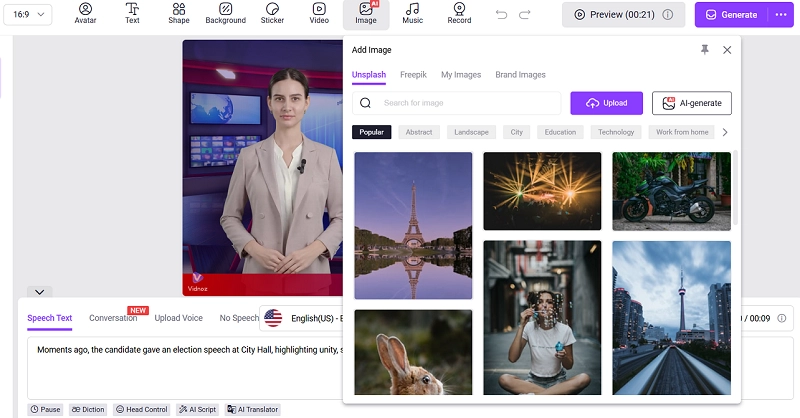Open the Record tool
This screenshot has width=800, height=418.
click(459, 13)
